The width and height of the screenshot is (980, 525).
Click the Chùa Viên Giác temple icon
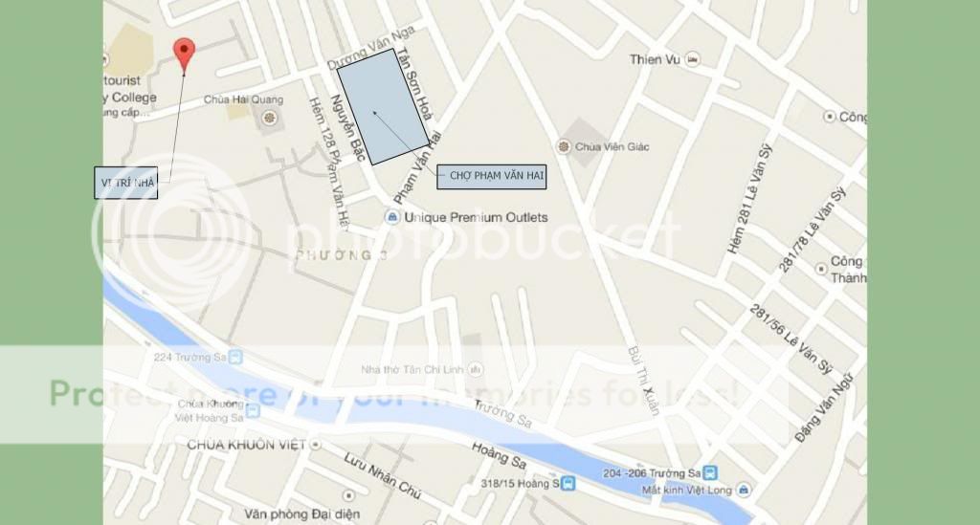563,146
